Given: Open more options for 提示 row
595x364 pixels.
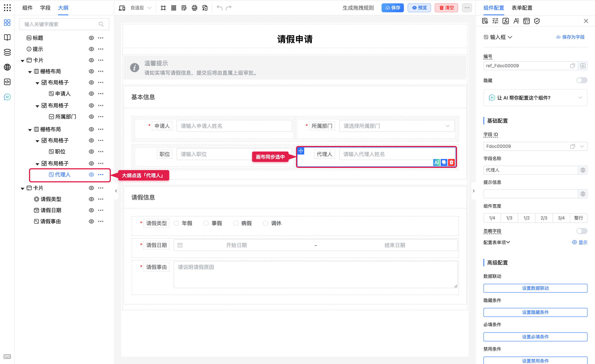Looking at the screenshot, I should (x=101, y=49).
